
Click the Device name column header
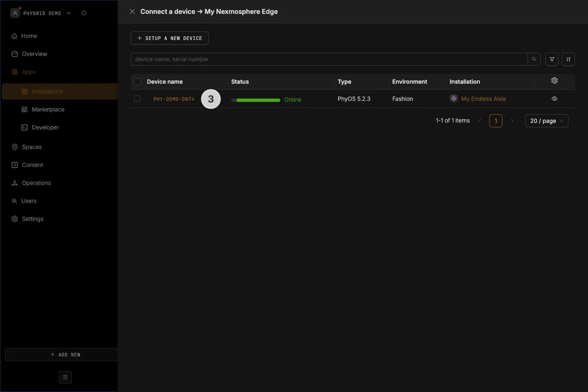(x=165, y=82)
